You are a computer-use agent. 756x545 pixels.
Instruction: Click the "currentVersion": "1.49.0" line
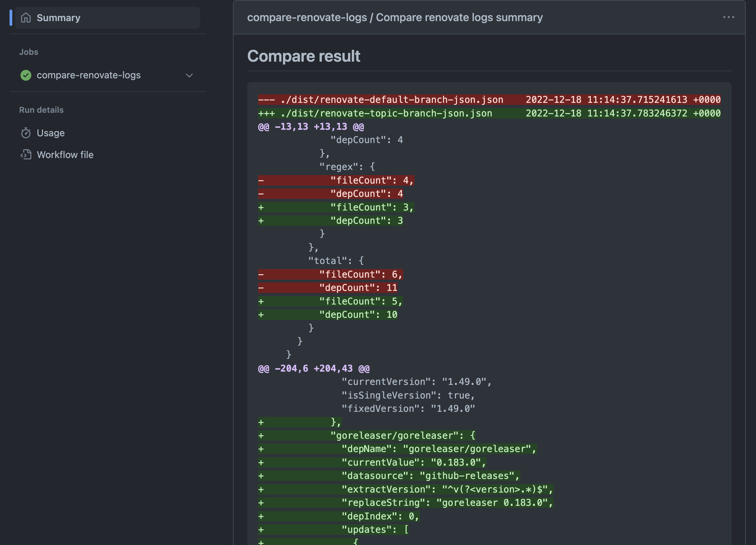point(417,382)
